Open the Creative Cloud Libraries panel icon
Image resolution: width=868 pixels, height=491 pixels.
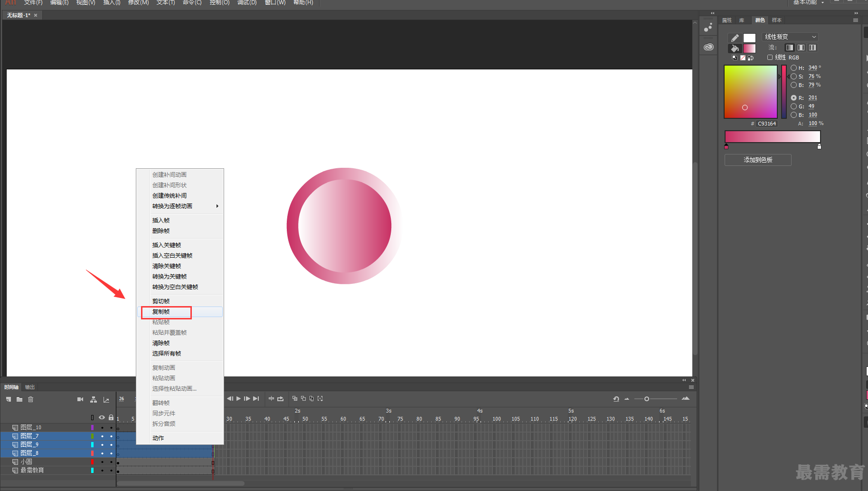(708, 47)
